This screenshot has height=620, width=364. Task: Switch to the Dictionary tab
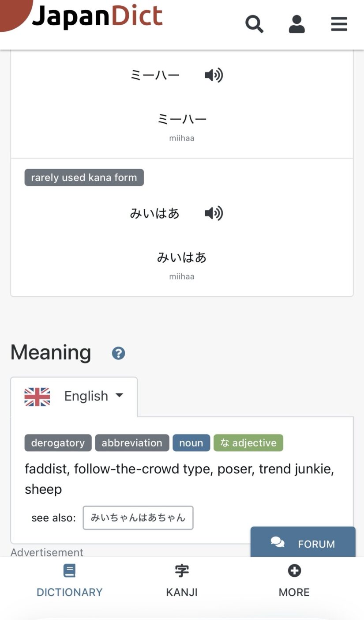pos(69,581)
